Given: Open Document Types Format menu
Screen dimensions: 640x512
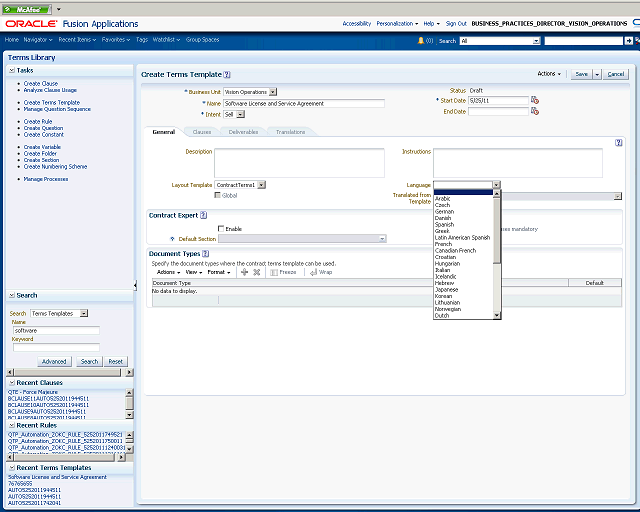Looking at the screenshot, I should click(x=219, y=272).
